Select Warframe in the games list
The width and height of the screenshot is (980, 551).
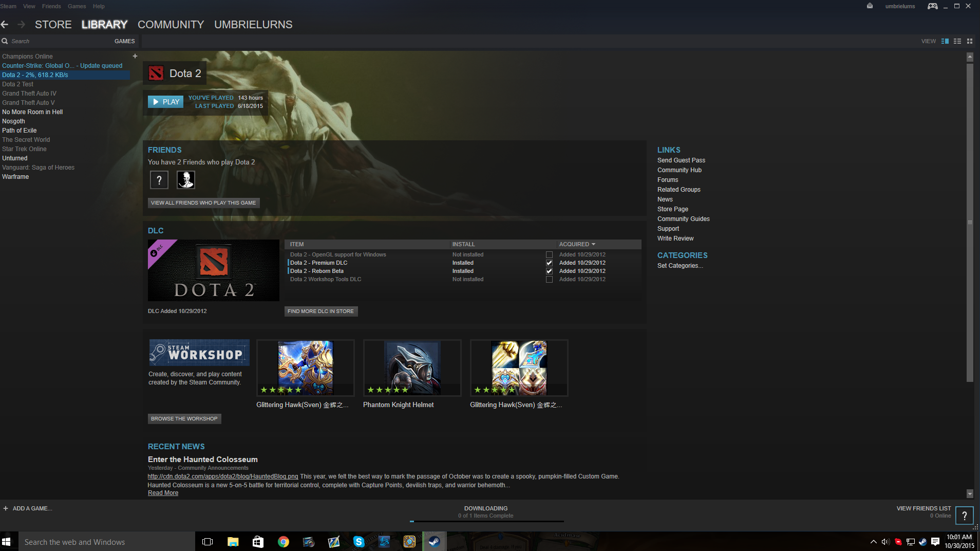[15, 177]
